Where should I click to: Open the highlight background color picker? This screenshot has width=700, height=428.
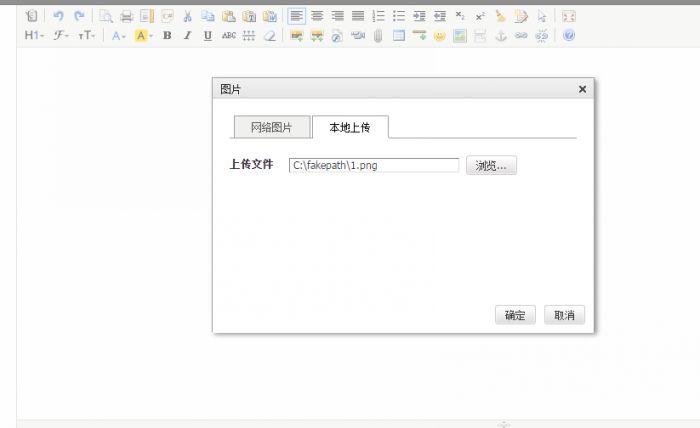pos(143,35)
